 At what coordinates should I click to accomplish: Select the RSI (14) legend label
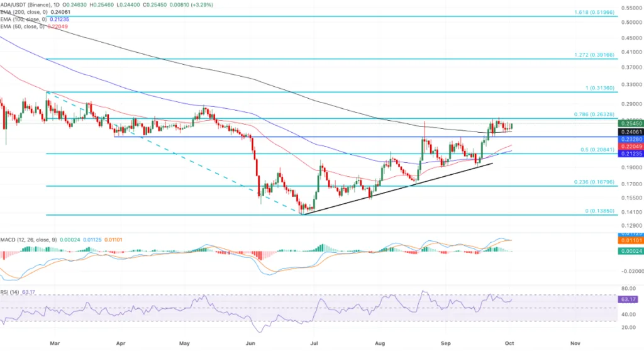pyautogui.click(x=9, y=292)
